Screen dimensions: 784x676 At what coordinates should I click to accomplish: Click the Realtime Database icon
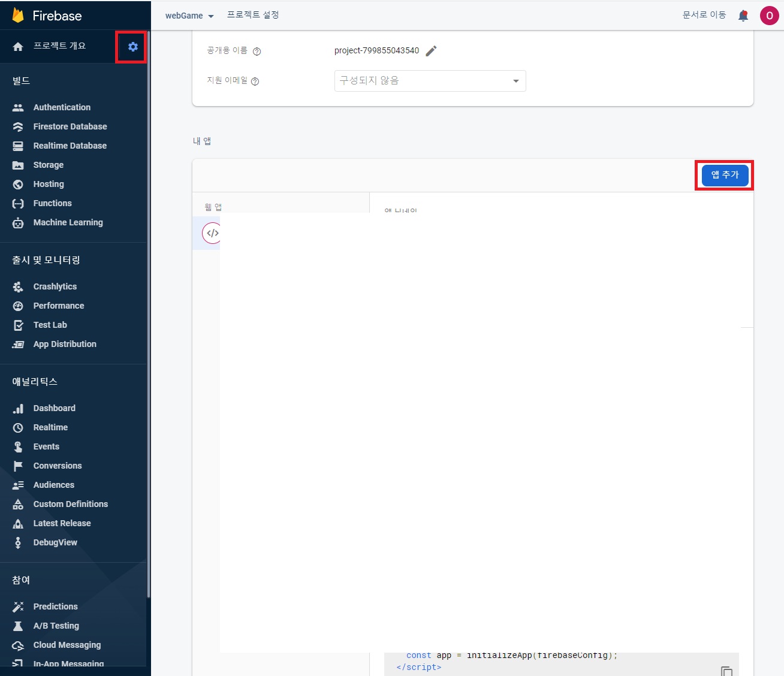tap(18, 146)
